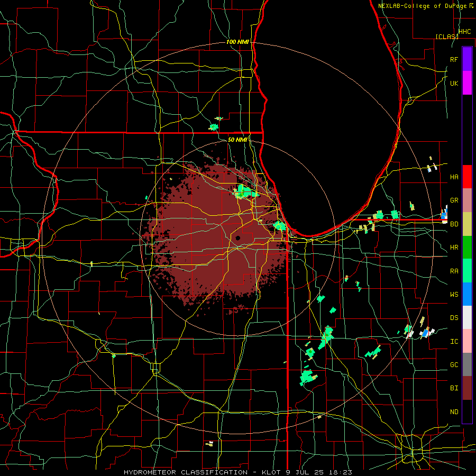Click the red HA legend swatch
The height and width of the screenshot is (476, 476).
click(467, 177)
